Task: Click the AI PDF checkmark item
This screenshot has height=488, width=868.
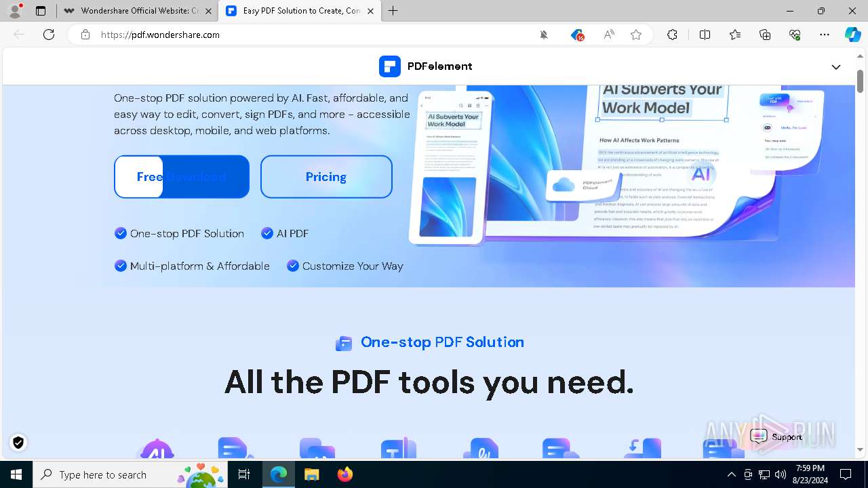Action: click(285, 233)
